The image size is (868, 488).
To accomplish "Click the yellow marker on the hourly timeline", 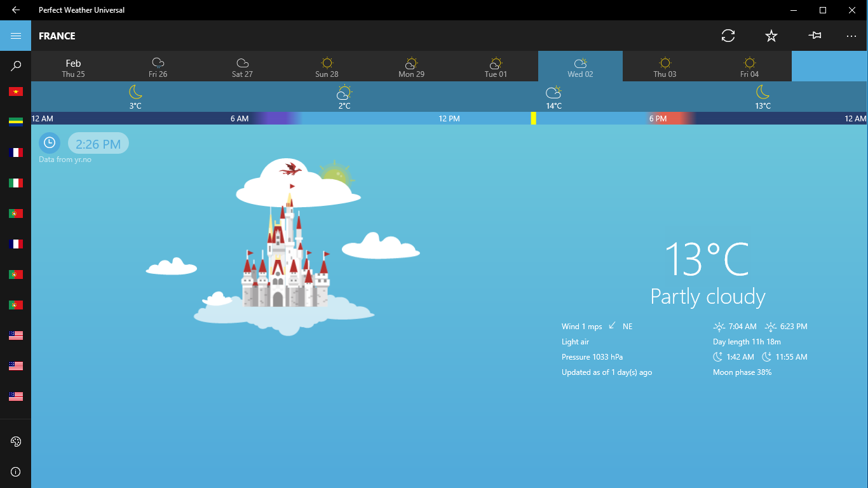I will pos(534,118).
